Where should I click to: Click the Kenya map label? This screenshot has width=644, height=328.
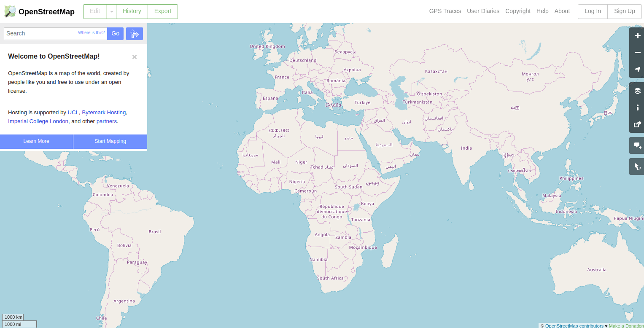tap(367, 204)
